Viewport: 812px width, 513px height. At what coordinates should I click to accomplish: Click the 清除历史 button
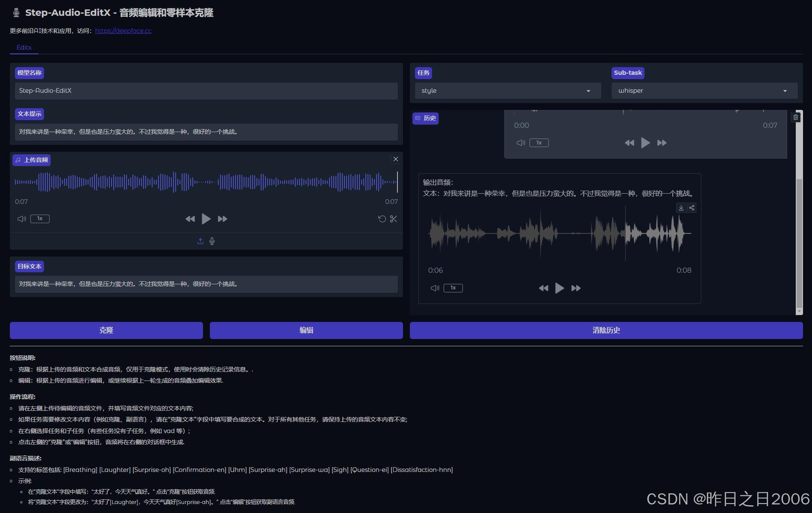[606, 330]
